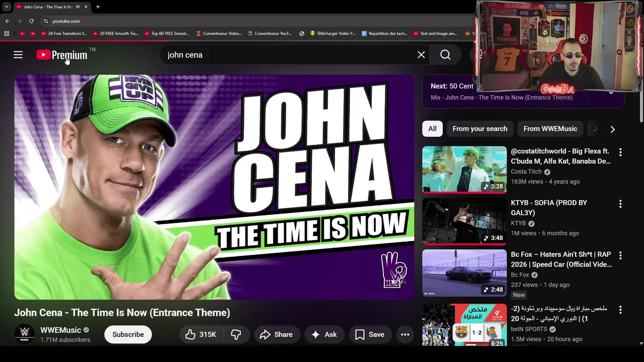Open the WWEMusic channel avatar

(x=24, y=334)
